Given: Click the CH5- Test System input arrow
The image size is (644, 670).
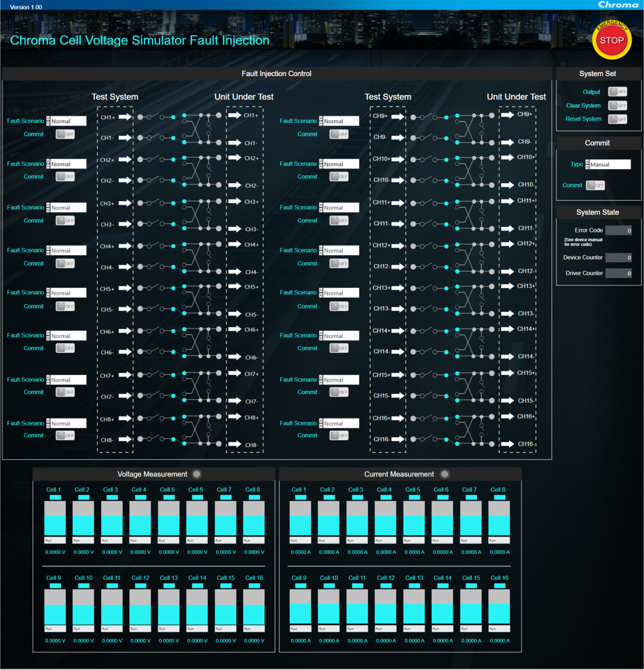Looking at the screenshot, I should click(125, 309).
